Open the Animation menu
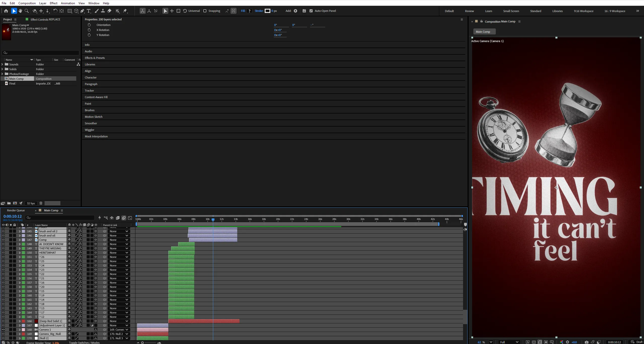644x344 pixels. (68, 3)
